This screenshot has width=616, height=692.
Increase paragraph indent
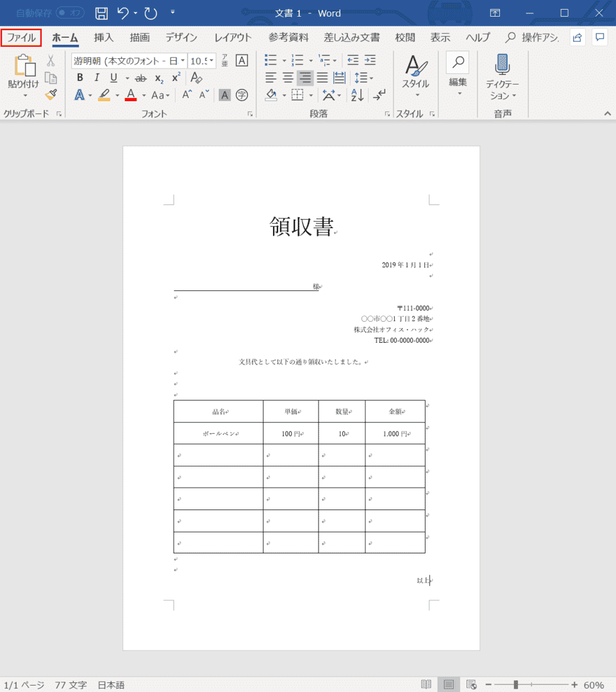click(370, 60)
